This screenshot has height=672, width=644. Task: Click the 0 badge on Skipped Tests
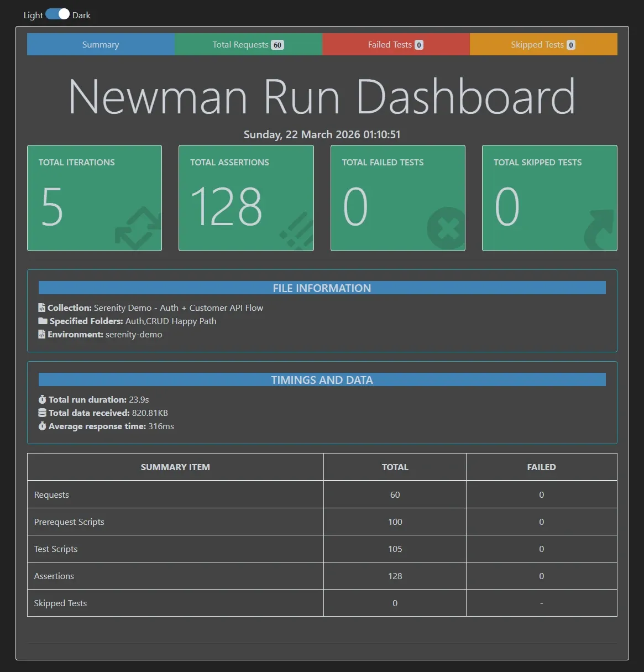tap(570, 44)
